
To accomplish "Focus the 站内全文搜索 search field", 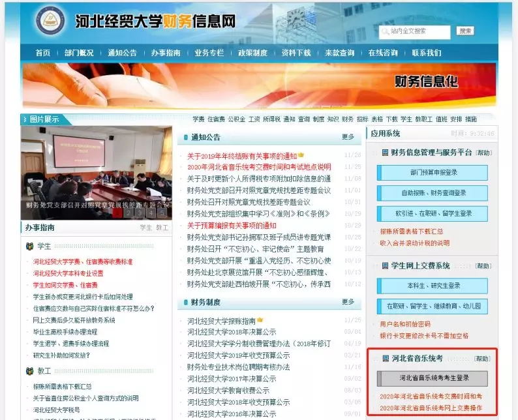I will 415,32.
